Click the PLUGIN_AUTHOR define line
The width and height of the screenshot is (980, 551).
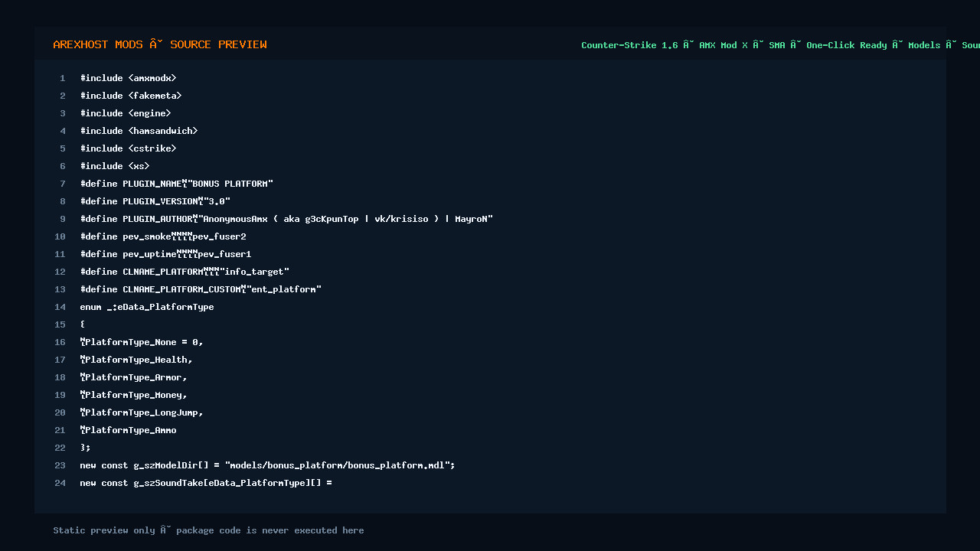click(286, 219)
